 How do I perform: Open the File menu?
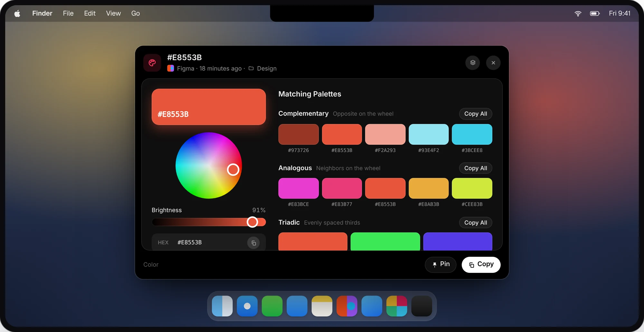(68, 13)
